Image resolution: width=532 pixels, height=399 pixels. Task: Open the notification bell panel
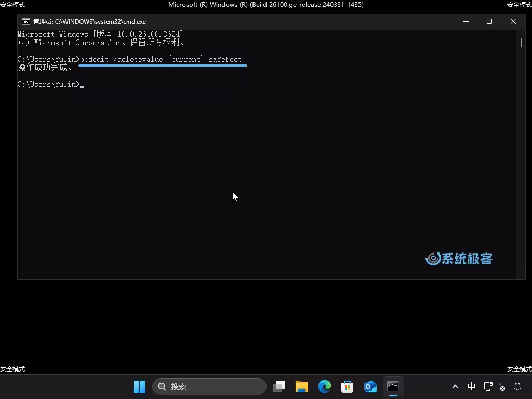click(517, 387)
